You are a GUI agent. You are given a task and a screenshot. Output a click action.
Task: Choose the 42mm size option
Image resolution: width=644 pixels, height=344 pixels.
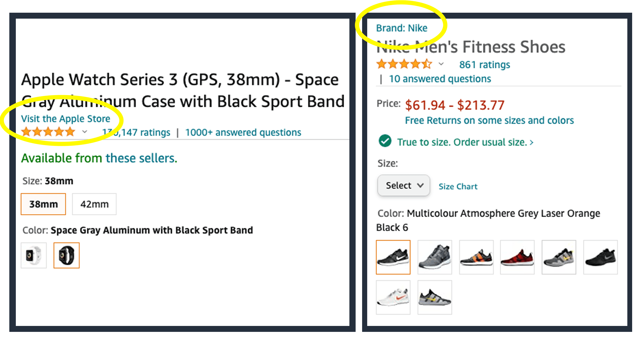(94, 204)
